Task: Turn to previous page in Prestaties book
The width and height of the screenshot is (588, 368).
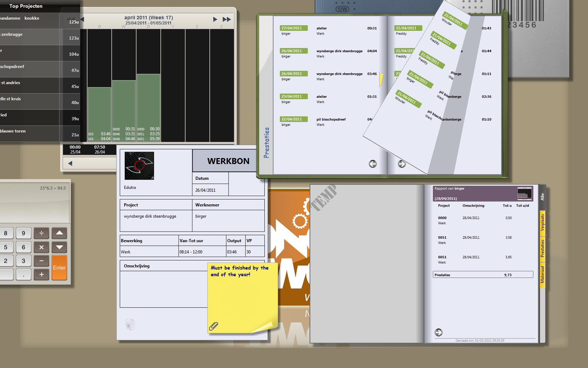Action: pyautogui.click(x=373, y=164)
